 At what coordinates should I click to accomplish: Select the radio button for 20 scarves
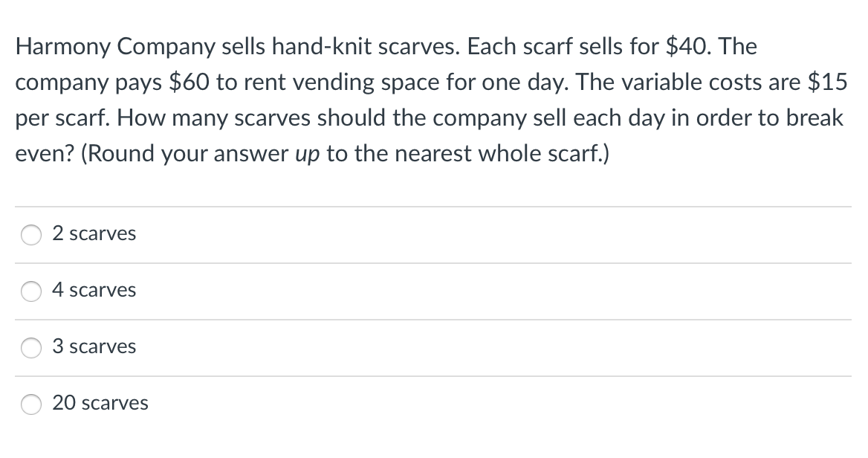30,404
